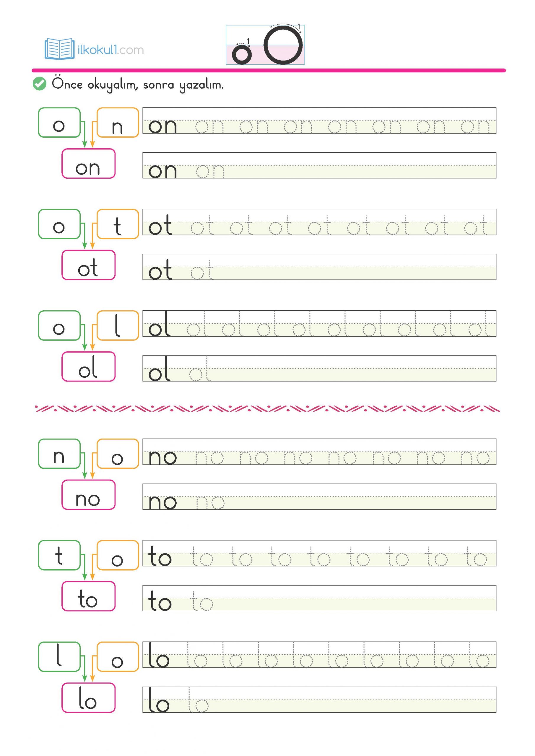The width and height of the screenshot is (535, 756).
Task: Select the orange box with letter l
Action: click(118, 325)
